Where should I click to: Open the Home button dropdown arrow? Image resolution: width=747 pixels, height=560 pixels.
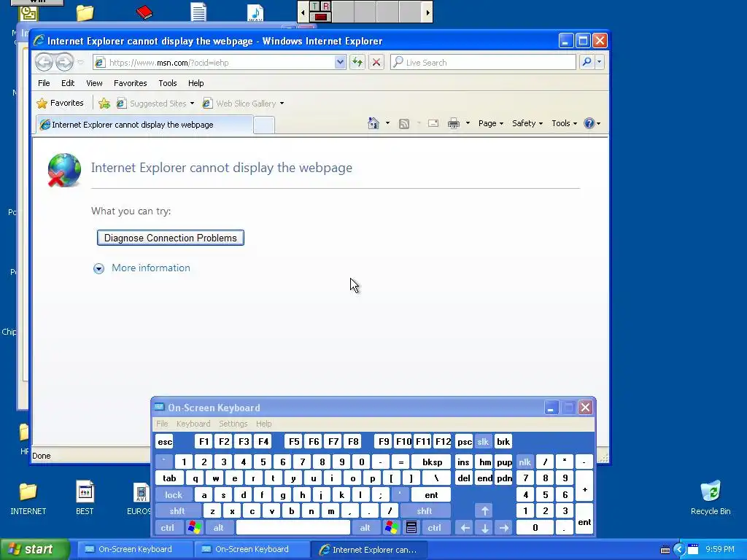[x=387, y=123]
